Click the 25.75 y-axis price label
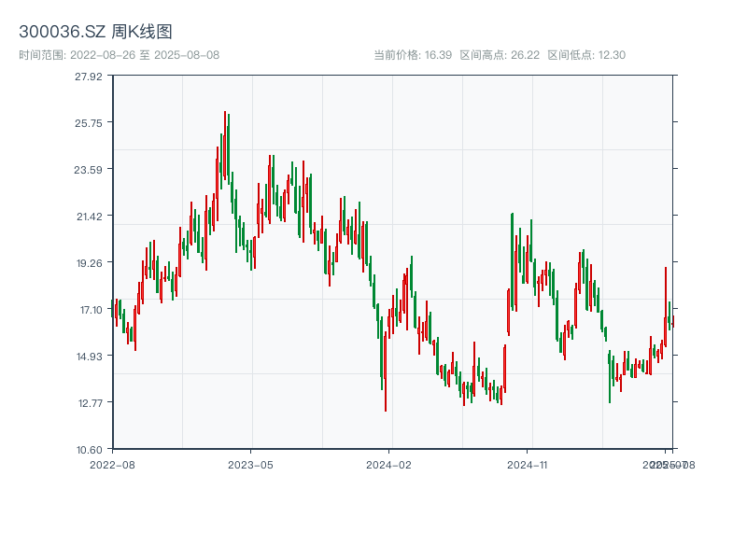 89,122
